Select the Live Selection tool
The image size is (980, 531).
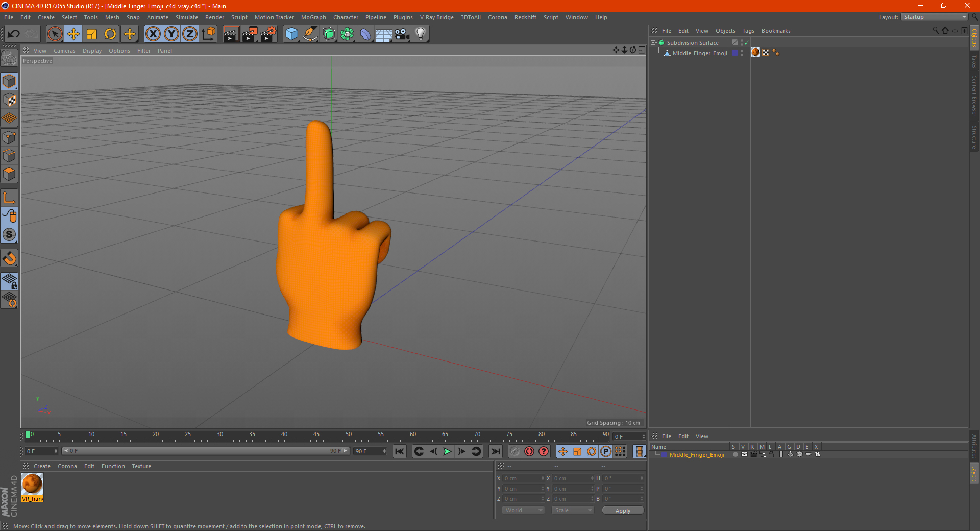point(55,34)
